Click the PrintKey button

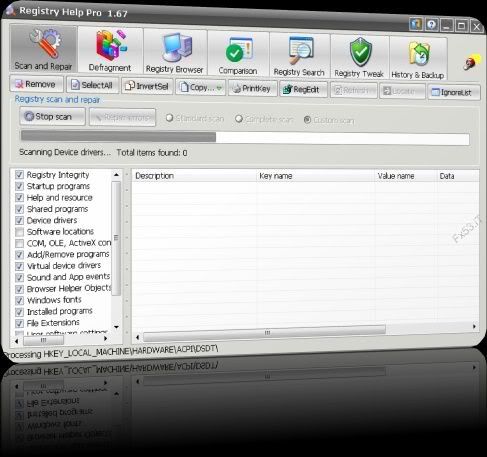click(252, 88)
